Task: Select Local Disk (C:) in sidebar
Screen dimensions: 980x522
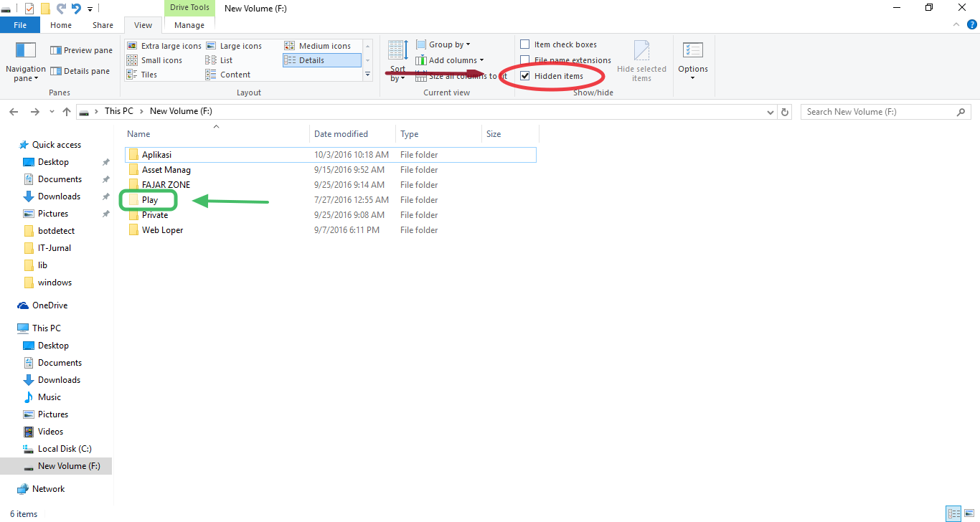Action: click(x=65, y=449)
